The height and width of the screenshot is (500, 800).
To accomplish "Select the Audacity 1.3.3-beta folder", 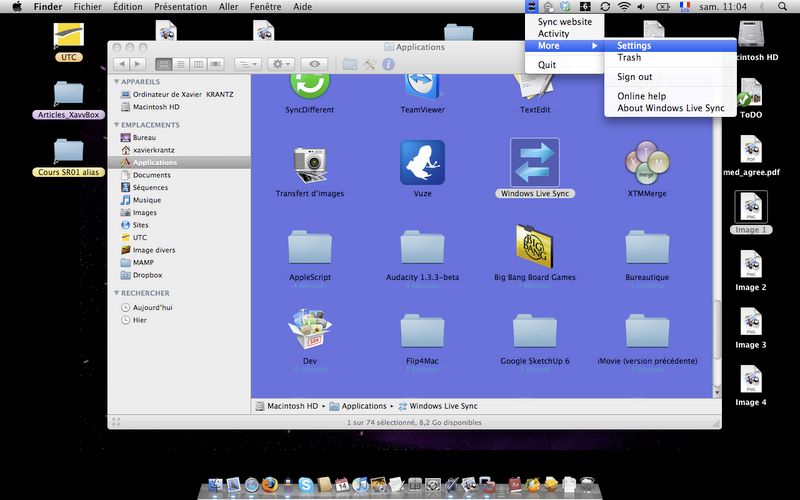I will coord(422,247).
